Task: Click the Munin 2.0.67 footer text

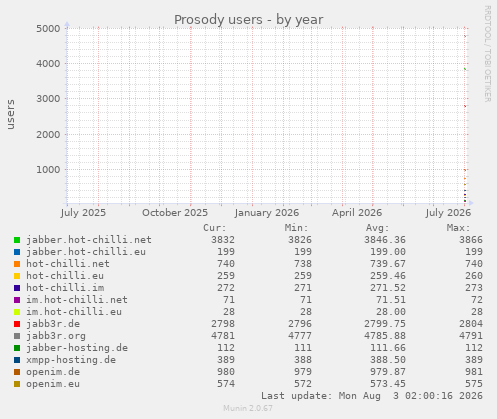Action: click(x=248, y=408)
